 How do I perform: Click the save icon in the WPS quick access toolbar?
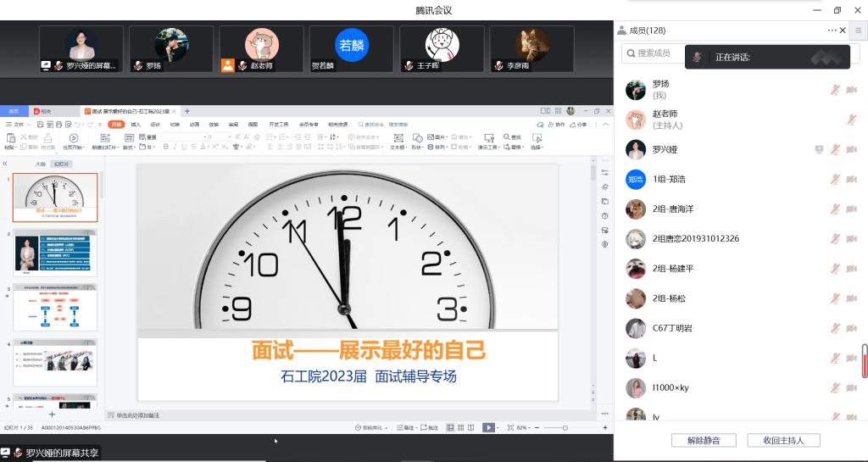[x=42, y=125]
